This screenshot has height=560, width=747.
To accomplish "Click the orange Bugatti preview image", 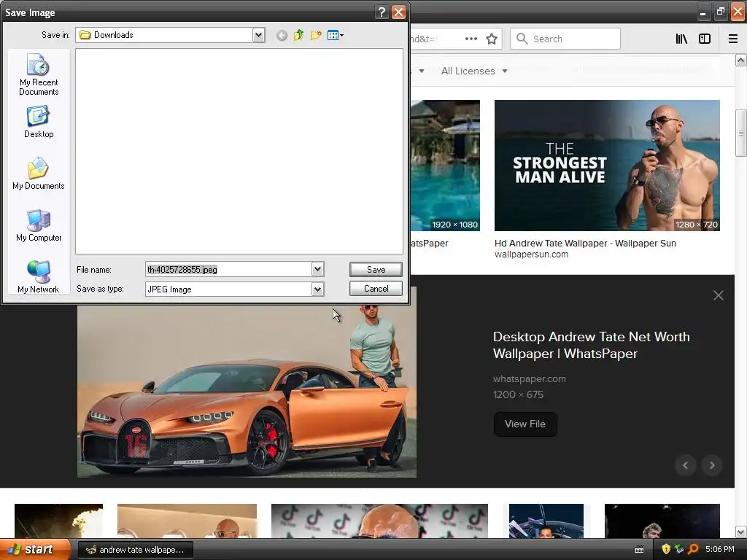I will click(247, 391).
